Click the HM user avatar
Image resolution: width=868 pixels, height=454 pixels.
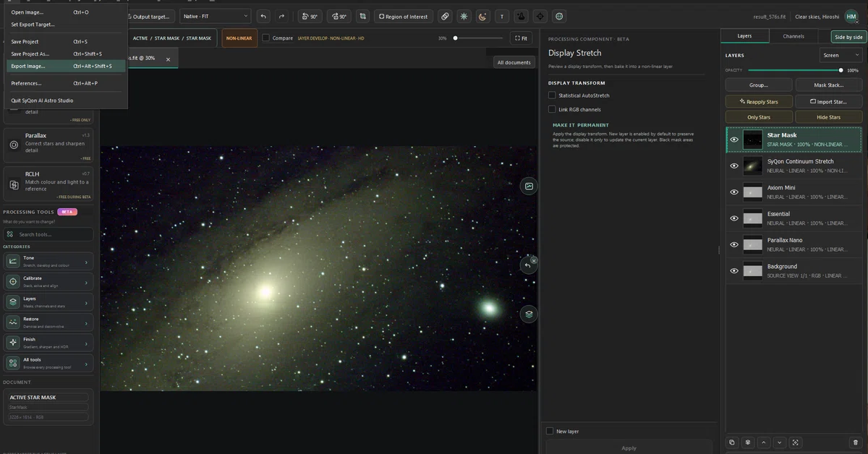click(x=851, y=16)
